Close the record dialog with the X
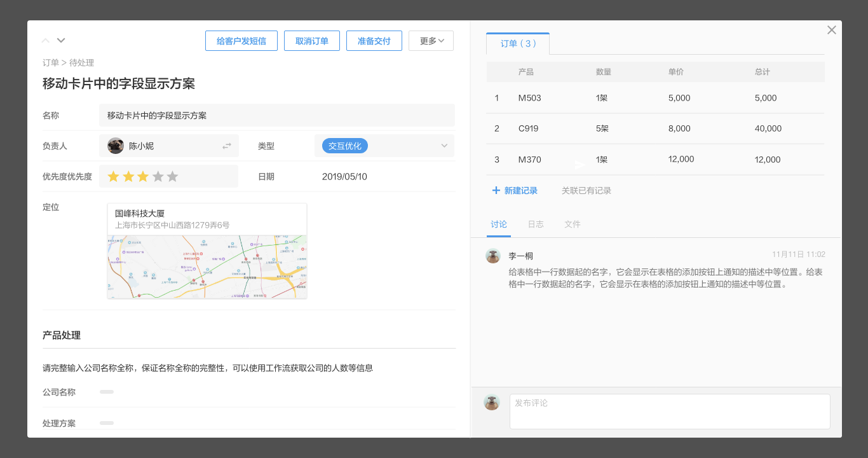 point(831,30)
